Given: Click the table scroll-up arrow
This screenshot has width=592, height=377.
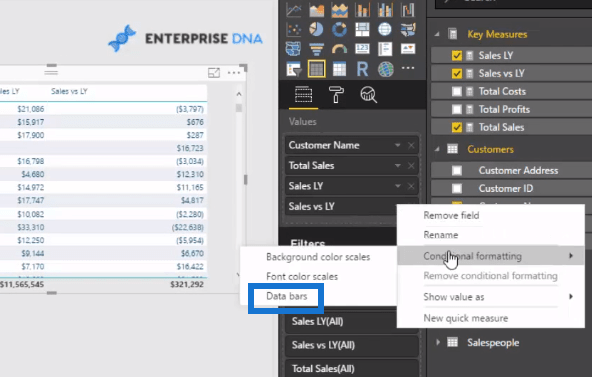Looking at the screenshot, I should [x=239, y=94].
